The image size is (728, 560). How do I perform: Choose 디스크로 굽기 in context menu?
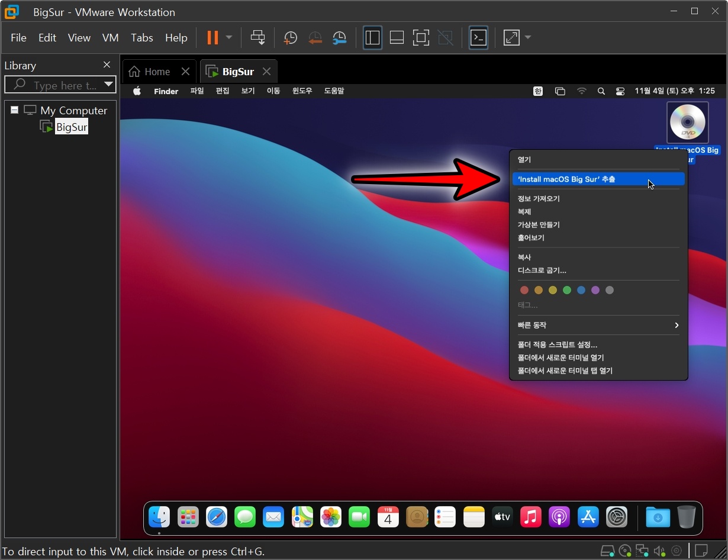pyautogui.click(x=598, y=271)
